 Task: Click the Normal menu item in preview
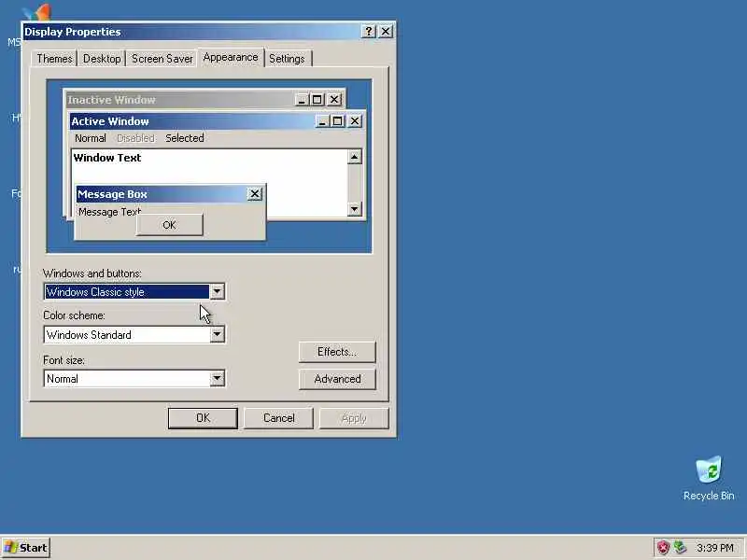90,138
